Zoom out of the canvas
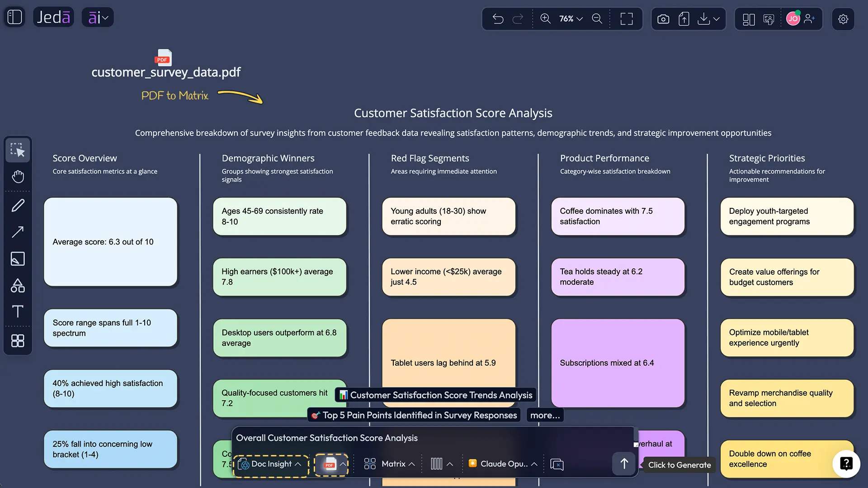Viewport: 868px width, 488px height. click(597, 19)
